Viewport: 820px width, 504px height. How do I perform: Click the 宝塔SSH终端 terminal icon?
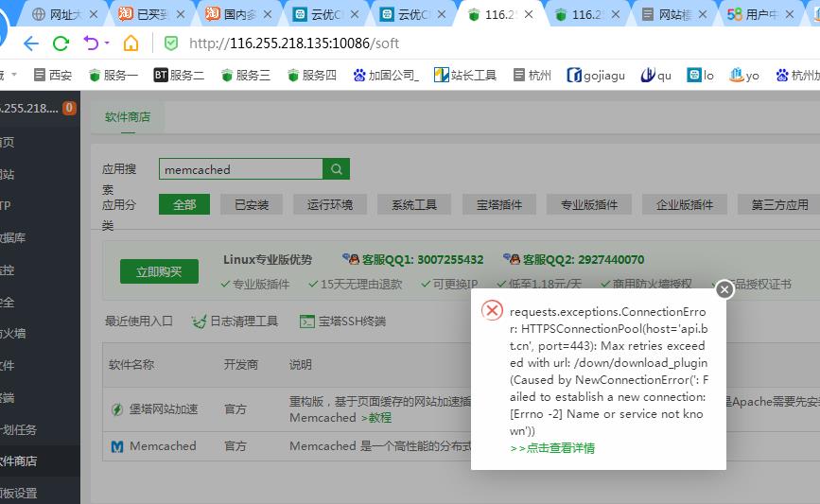[x=307, y=322]
